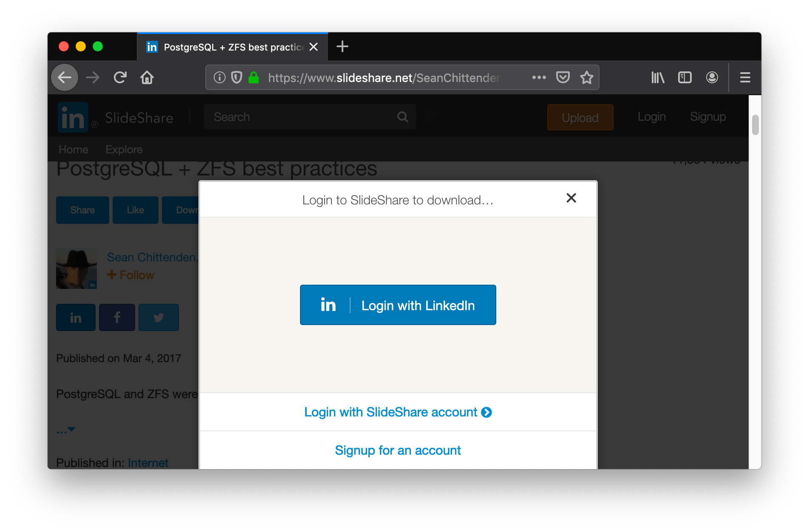Screen dimensions: 809x532
Task: Toggle the sidebar view icon
Action: click(685, 77)
